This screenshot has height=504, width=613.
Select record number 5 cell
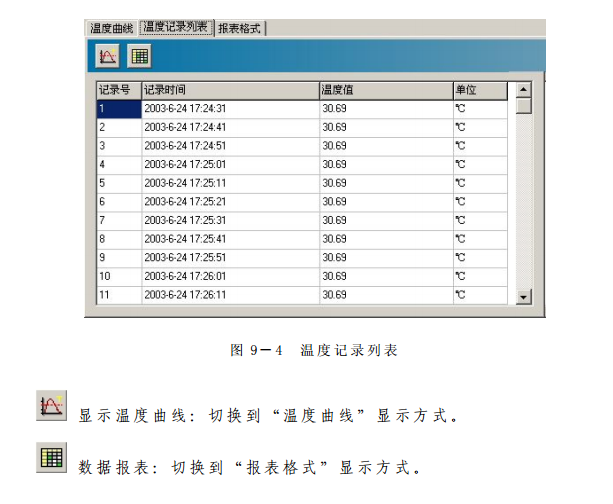[x=119, y=183]
